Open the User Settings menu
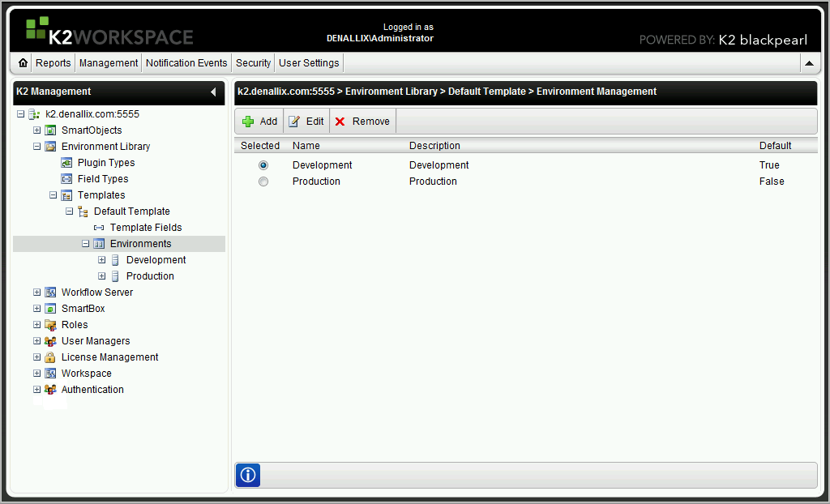830x504 pixels. tap(309, 63)
